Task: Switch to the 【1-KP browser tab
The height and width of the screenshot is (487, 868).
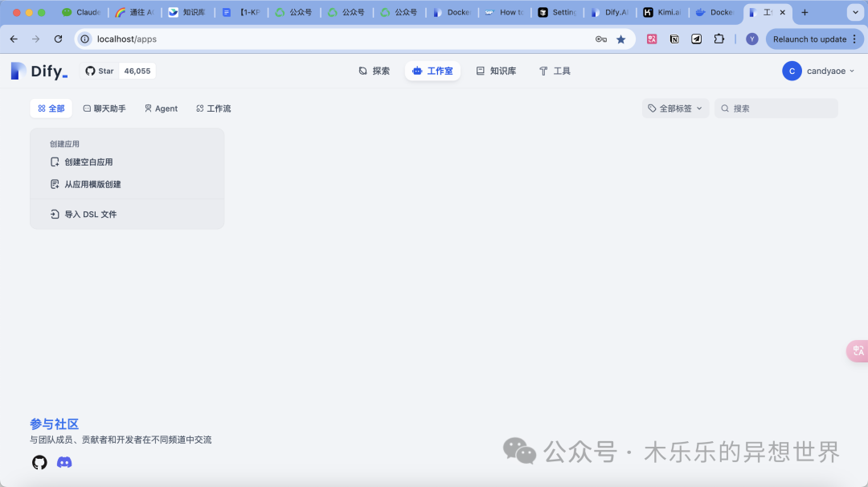Action: click(x=241, y=12)
